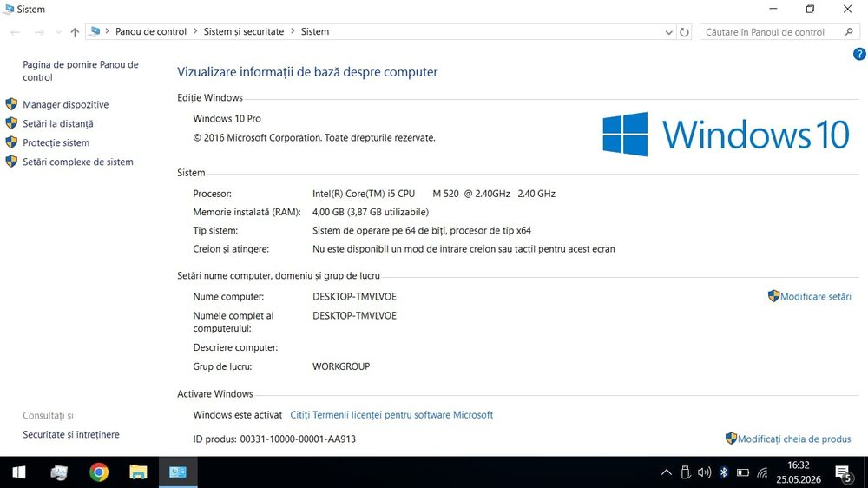
Task: Click the shield icon beside Modificare setări
Action: [774, 296]
